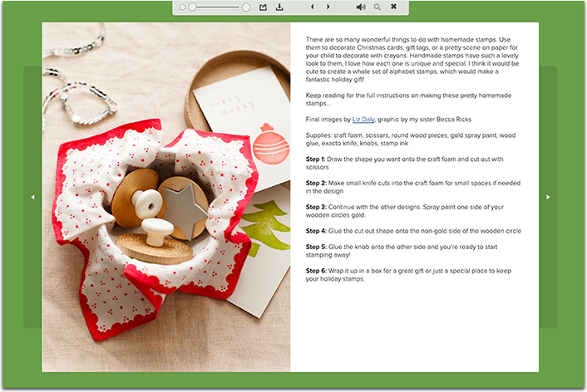Flip to next page with right-edge arrow
Image resolution: width=587 pixels, height=392 pixels.
(x=548, y=197)
